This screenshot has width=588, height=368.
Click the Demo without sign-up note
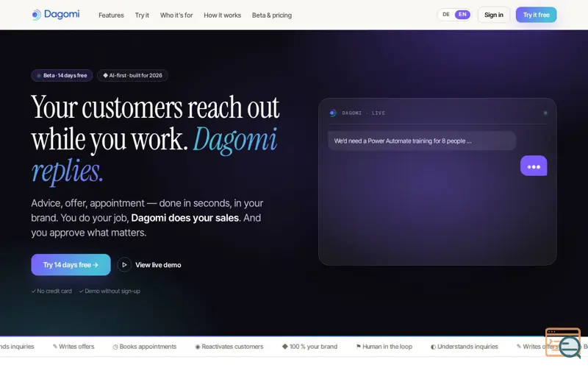coord(110,291)
